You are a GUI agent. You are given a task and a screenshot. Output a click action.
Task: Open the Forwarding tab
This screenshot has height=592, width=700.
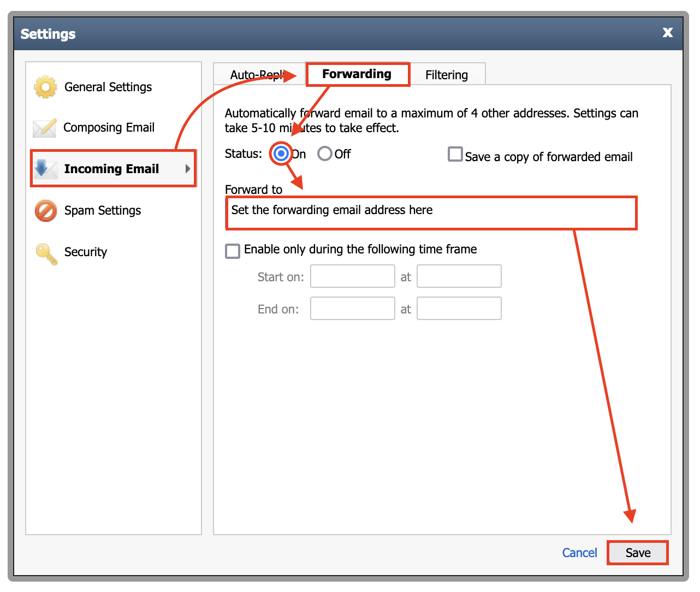(357, 74)
